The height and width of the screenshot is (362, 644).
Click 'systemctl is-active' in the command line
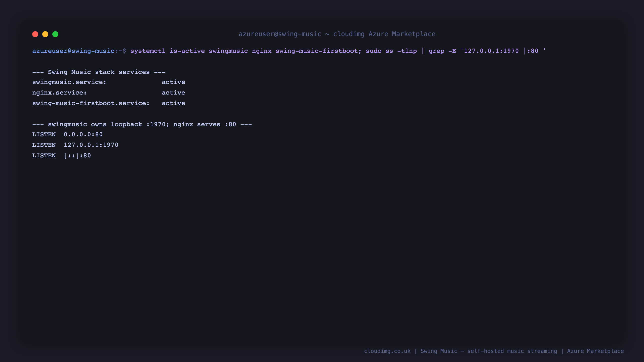168,51
